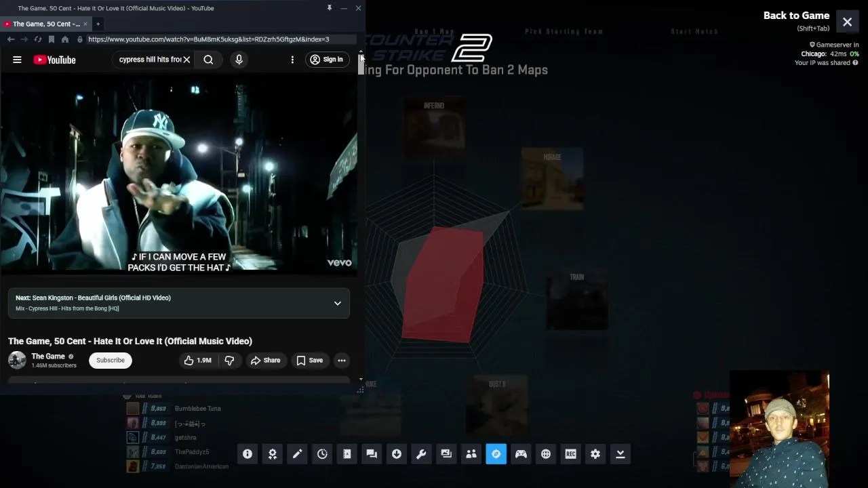The height and width of the screenshot is (488, 868).
Task: Click Your IP was shared info icon
Action: tap(855, 63)
